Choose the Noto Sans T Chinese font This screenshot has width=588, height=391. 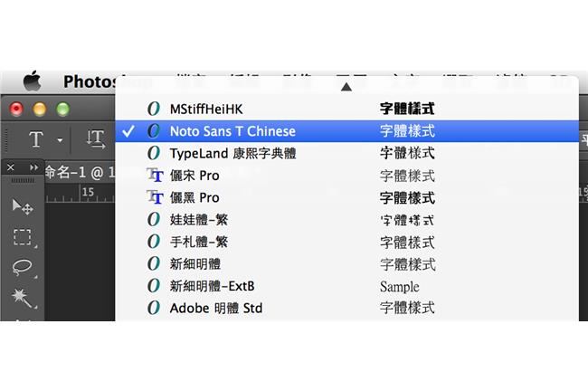point(346,131)
